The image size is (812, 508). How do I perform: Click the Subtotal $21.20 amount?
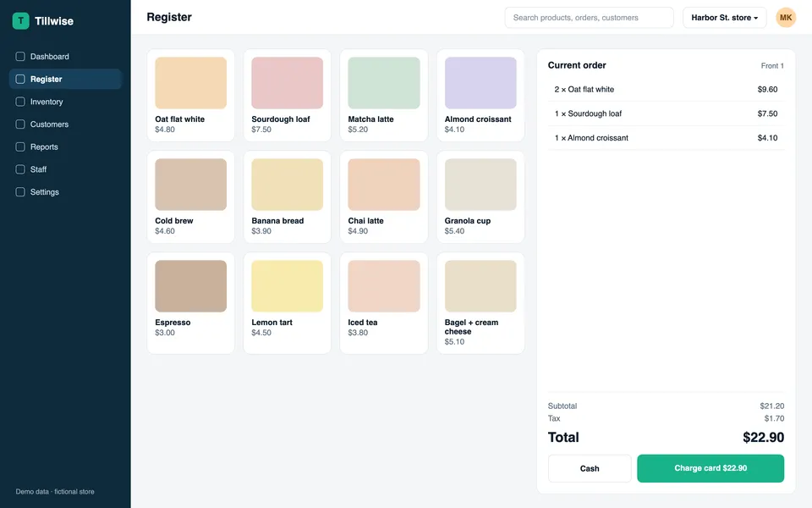click(772, 406)
